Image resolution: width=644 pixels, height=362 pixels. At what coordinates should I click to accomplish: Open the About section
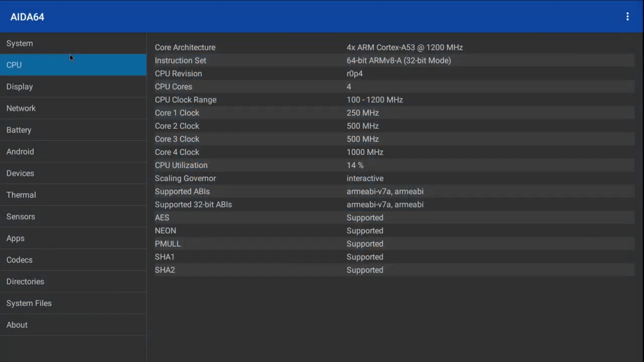[x=73, y=324]
